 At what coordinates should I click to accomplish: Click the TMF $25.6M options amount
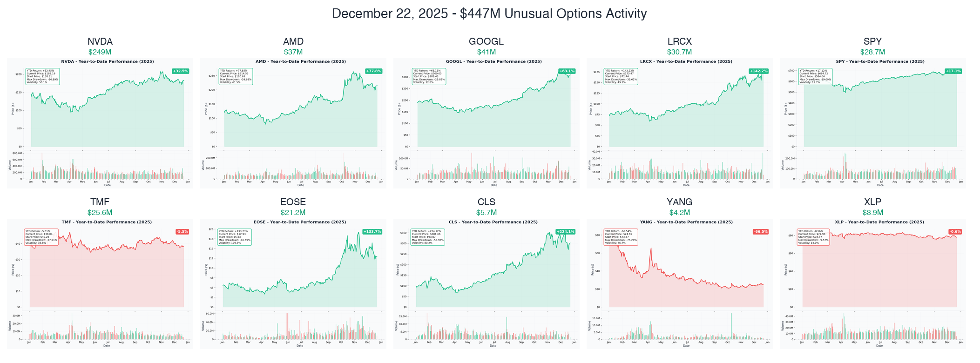click(100, 213)
